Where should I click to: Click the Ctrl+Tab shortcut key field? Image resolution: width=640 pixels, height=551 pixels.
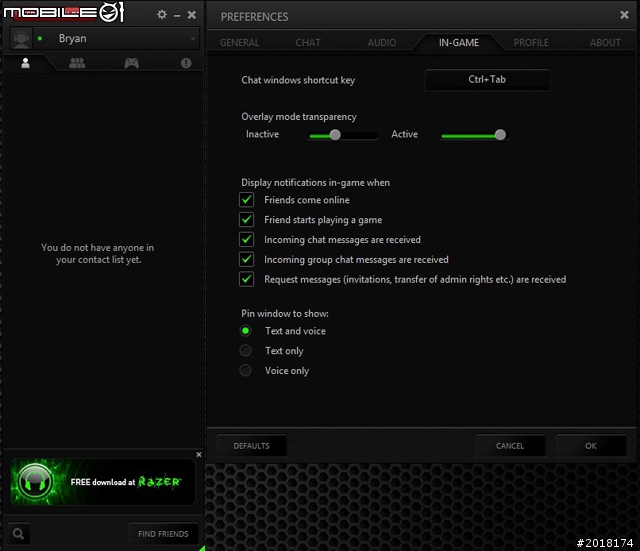(487, 80)
